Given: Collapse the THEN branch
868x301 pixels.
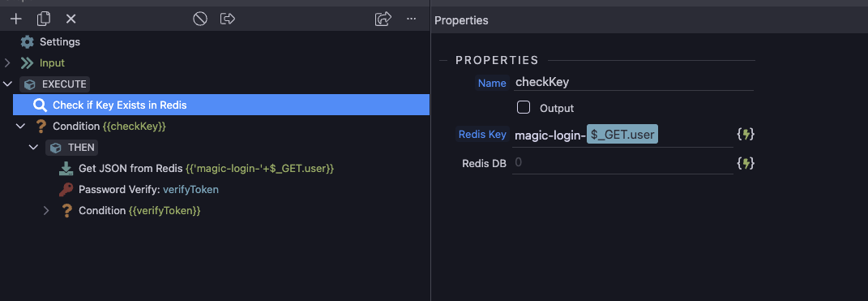Looking at the screenshot, I should (x=34, y=148).
